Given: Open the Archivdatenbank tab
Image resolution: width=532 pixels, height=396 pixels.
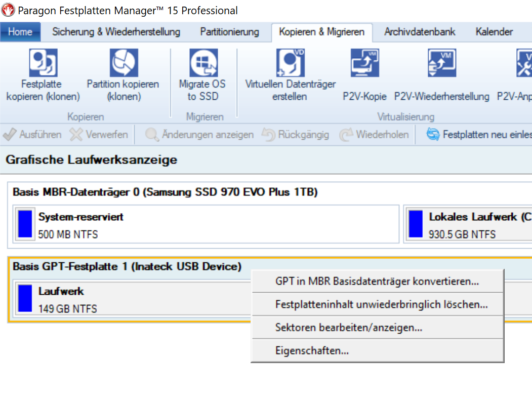Looking at the screenshot, I should click(x=420, y=32).
